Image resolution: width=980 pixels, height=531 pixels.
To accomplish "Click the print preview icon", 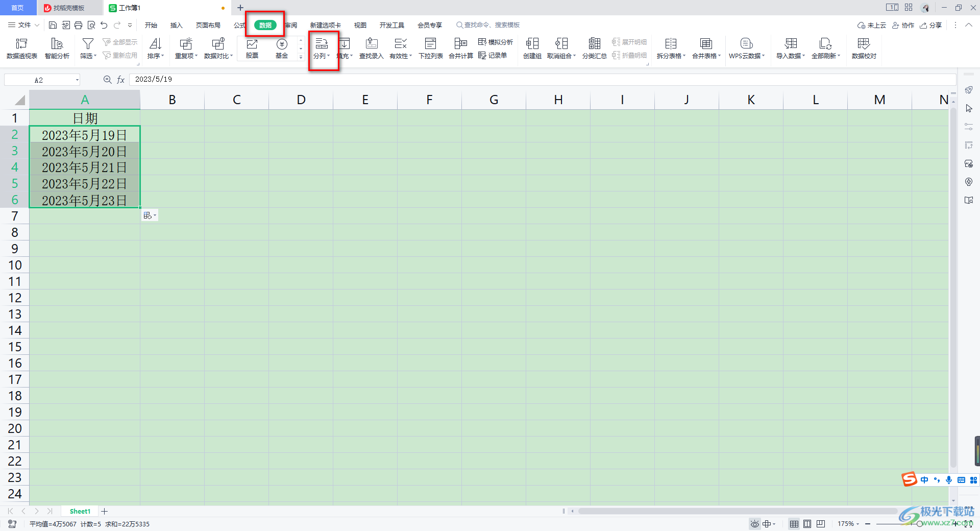I will click(91, 25).
